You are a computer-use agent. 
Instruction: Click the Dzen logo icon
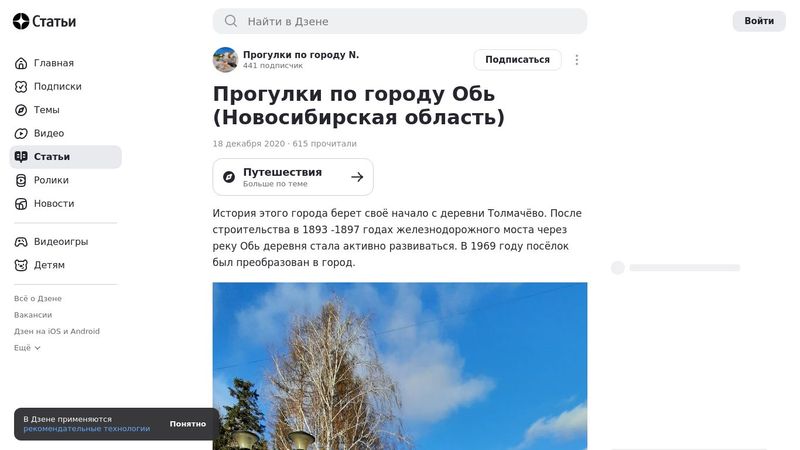21,21
